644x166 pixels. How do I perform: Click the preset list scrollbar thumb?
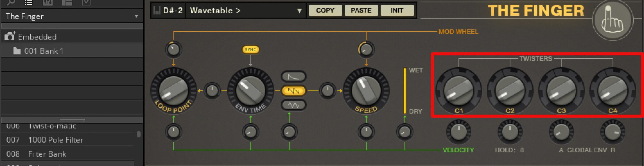pos(139,134)
